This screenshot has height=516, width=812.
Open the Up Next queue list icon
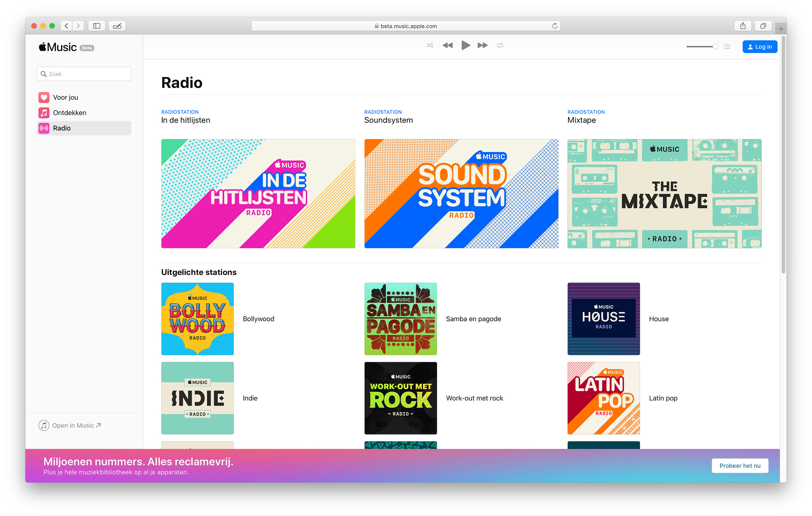pos(727,46)
